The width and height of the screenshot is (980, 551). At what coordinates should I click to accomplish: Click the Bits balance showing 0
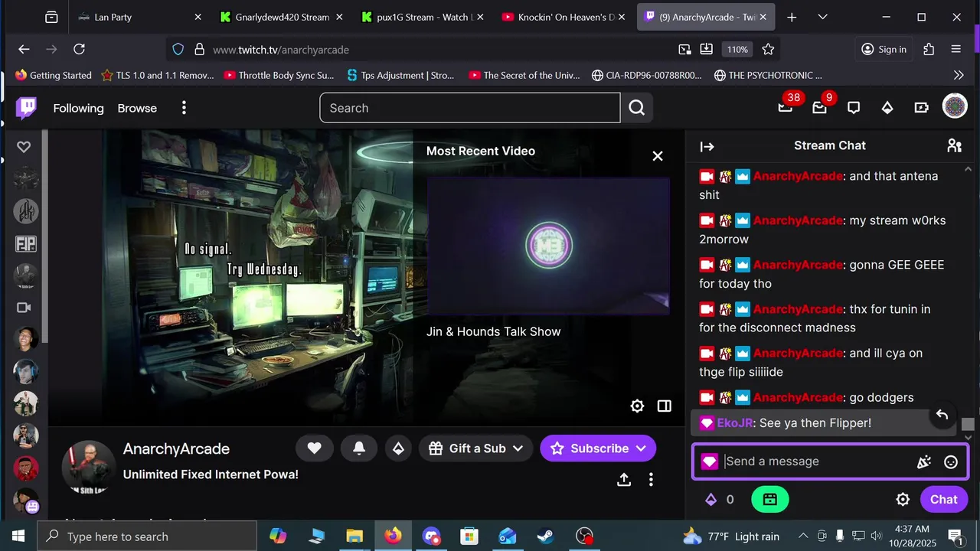(x=720, y=500)
